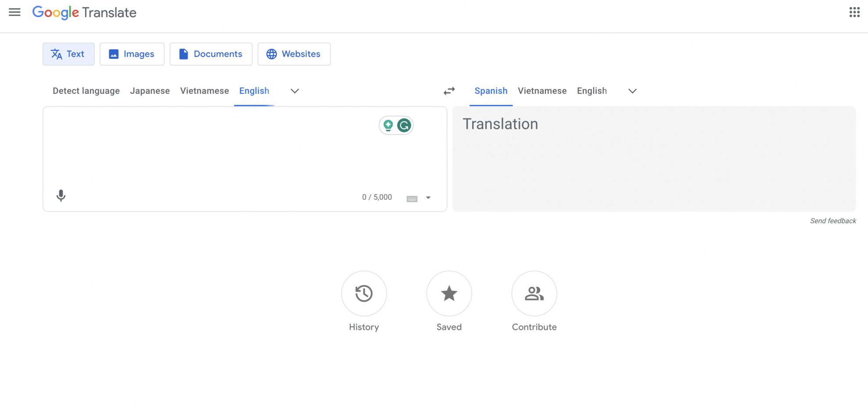Open the main navigation menu
Screen dimensions: 868x407
pyautogui.click(x=14, y=12)
